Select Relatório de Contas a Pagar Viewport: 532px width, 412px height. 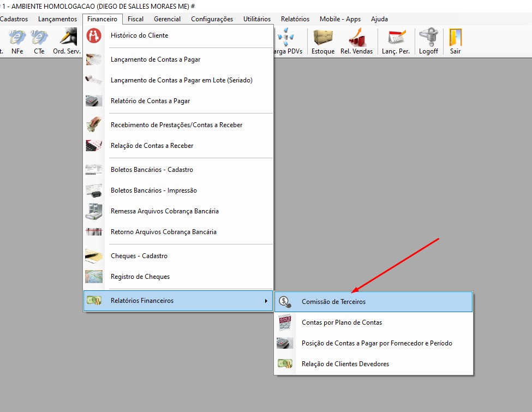[x=178, y=101]
